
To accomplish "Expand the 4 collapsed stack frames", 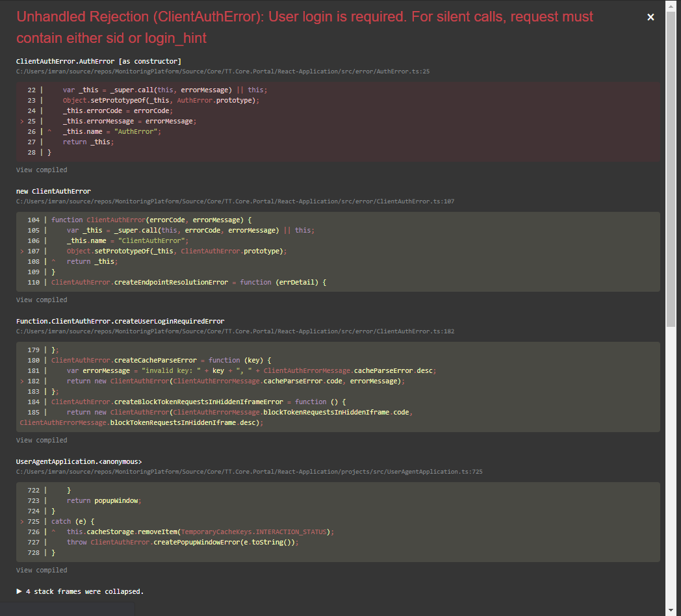I will 80,591.
